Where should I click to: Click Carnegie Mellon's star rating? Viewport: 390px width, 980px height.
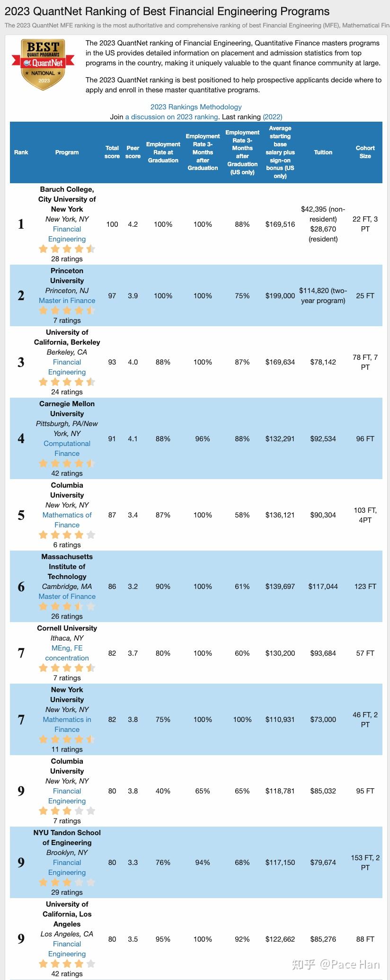point(67,463)
